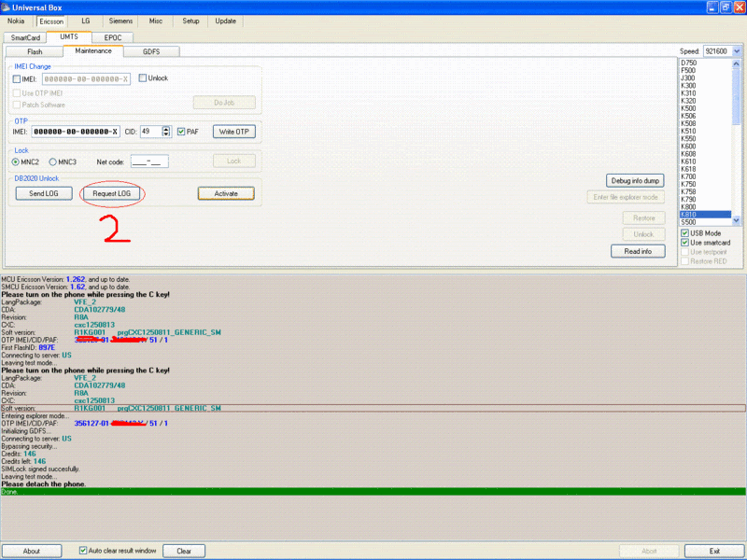Select K800 in the model list
Viewport: 747px width, 560px height.
click(705, 207)
